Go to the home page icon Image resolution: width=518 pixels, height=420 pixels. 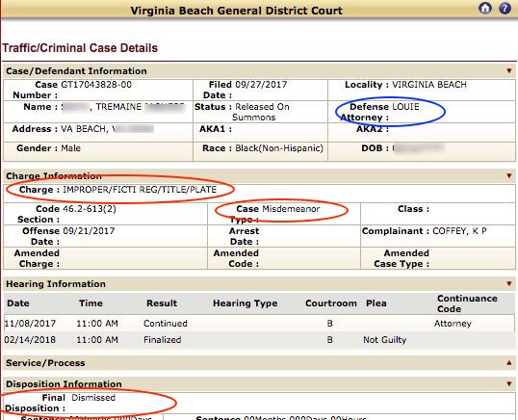485,9
